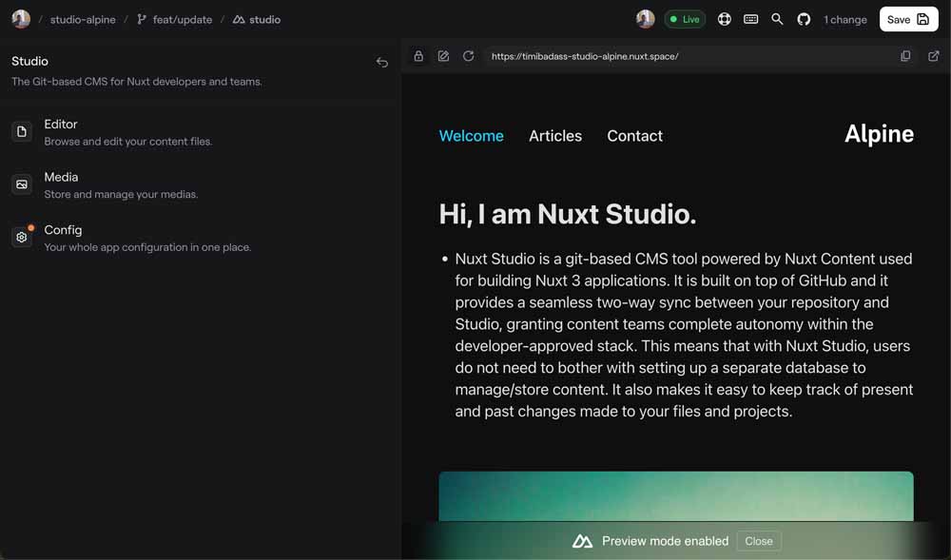Click the Save button

coord(908,19)
